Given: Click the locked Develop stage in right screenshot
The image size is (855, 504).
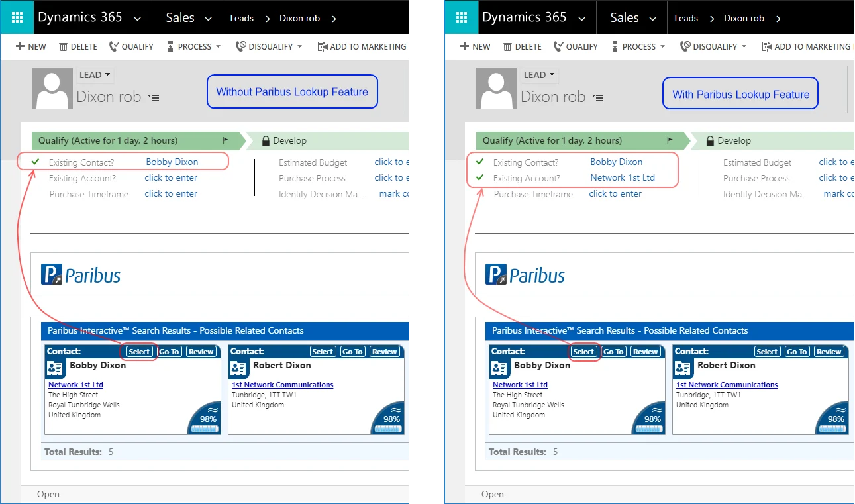Looking at the screenshot, I should click(729, 140).
